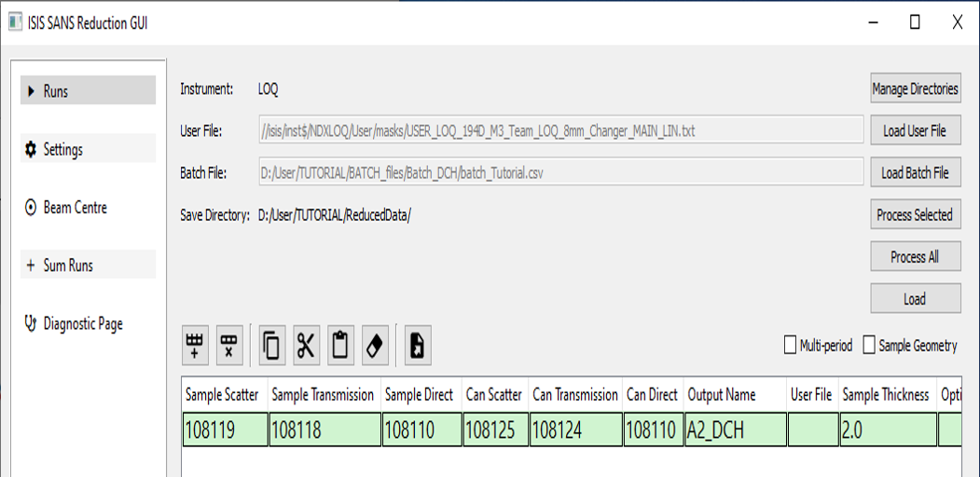This screenshot has width=980, height=477.
Task: Click the Manage Directories button
Action: click(x=915, y=89)
